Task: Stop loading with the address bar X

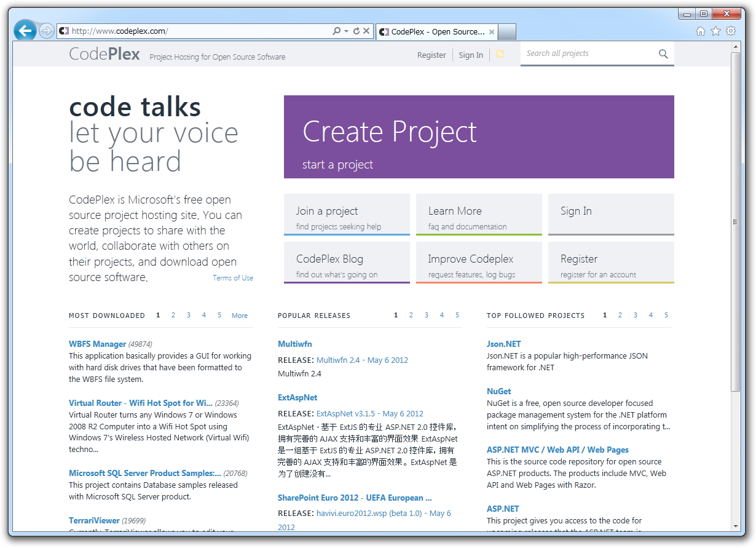Action: [x=366, y=31]
